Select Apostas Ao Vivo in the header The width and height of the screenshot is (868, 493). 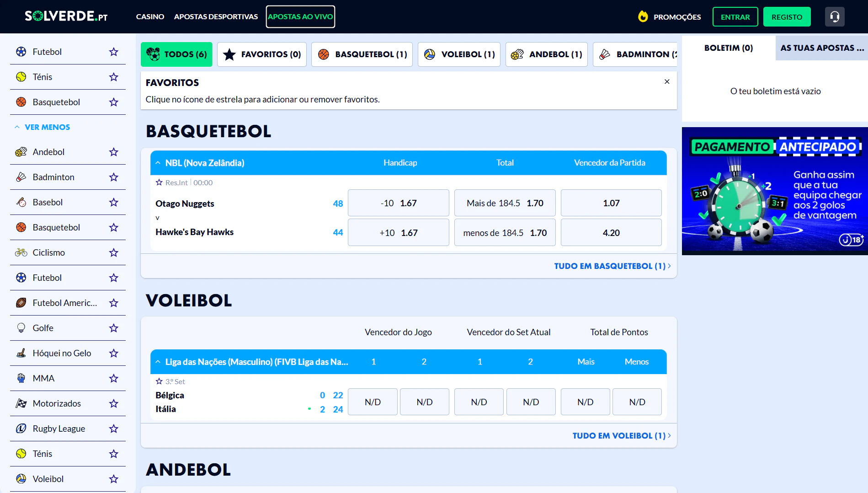(300, 17)
